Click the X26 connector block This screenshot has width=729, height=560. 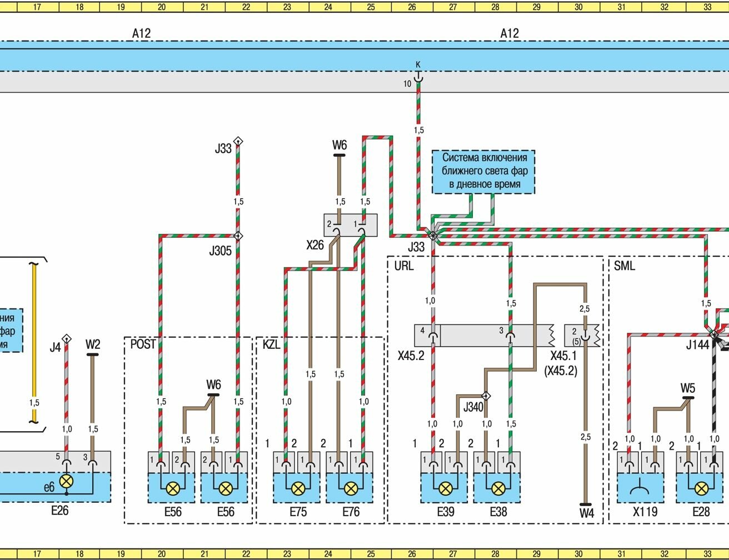pyautogui.click(x=350, y=225)
